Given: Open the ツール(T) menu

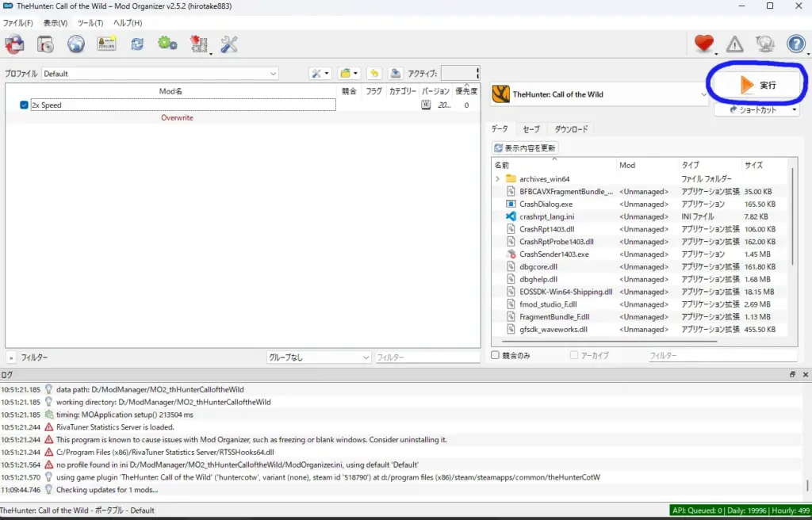Looking at the screenshot, I should 90,23.
